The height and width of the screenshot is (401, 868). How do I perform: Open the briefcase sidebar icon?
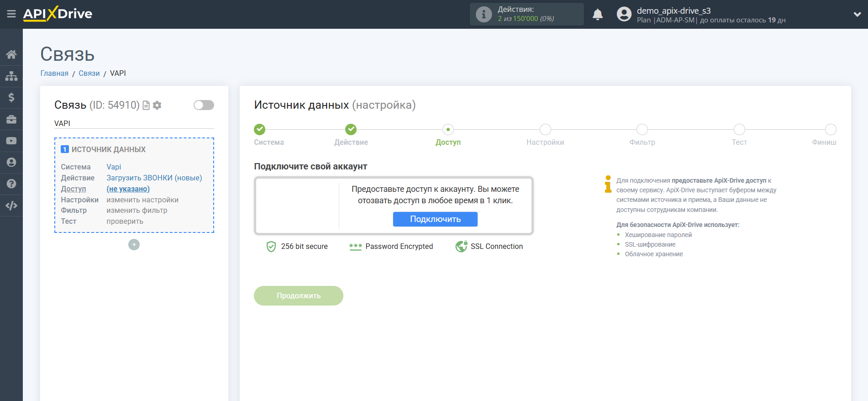11,119
